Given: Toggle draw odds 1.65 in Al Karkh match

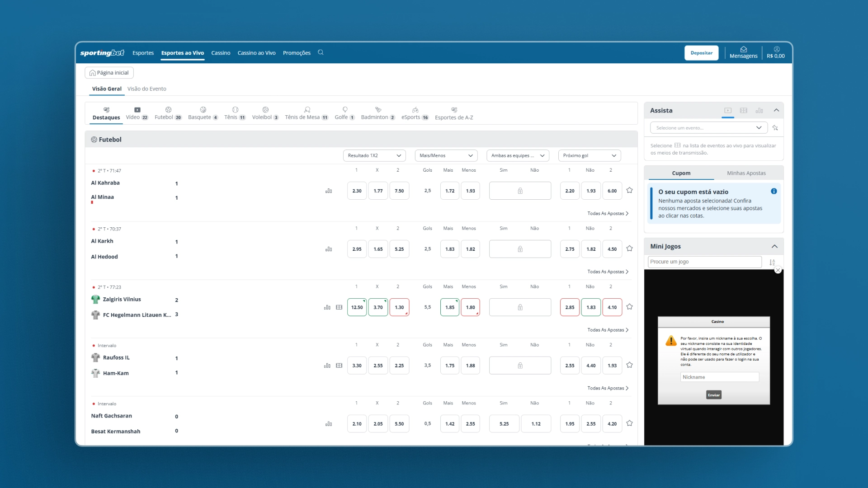Looking at the screenshot, I should (378, 249).
